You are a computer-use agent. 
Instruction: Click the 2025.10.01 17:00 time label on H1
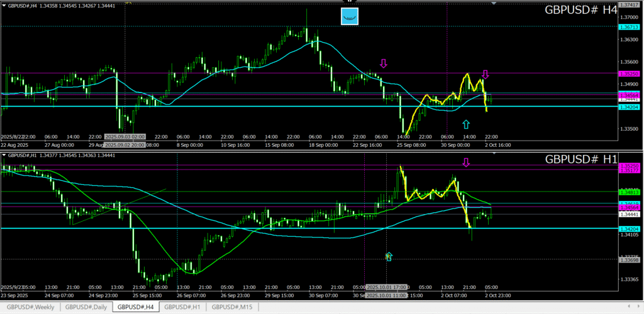click(387, 286)
